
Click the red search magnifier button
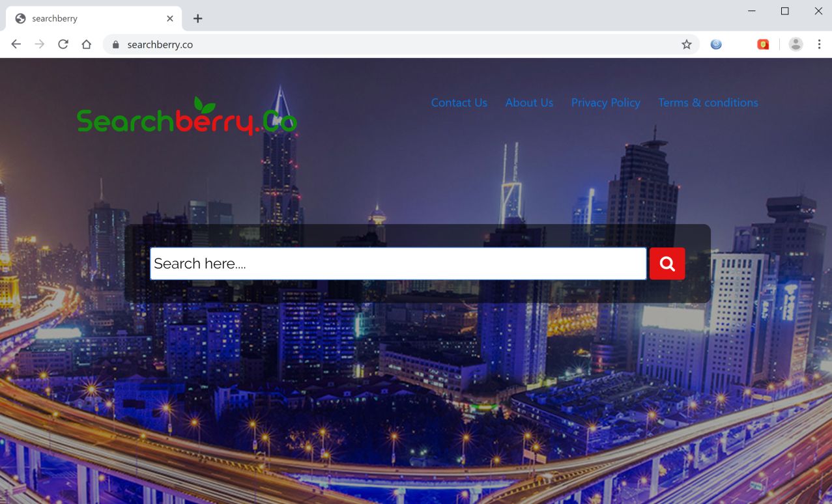(667, 264)
